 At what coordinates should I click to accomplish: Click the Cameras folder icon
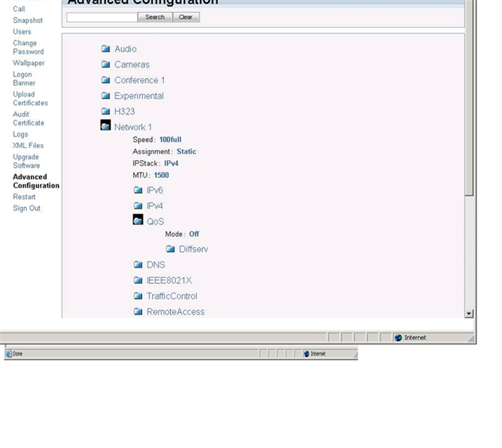106,64
